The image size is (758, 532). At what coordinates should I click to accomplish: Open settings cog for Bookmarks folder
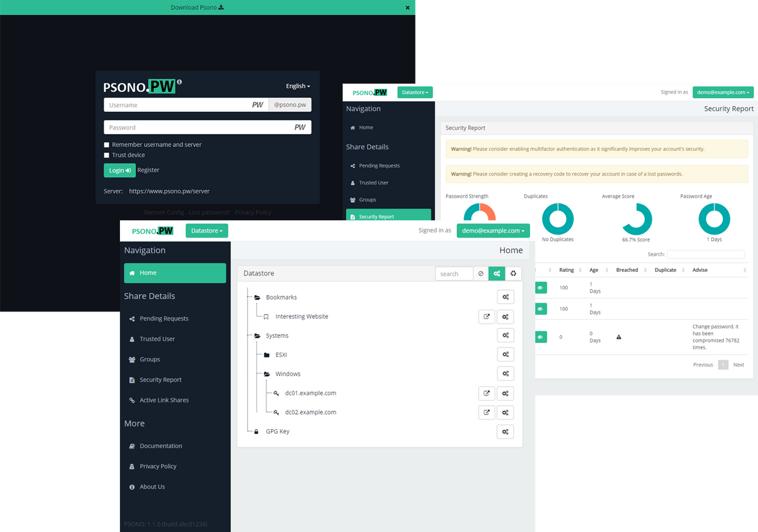[x=505, y=298]
